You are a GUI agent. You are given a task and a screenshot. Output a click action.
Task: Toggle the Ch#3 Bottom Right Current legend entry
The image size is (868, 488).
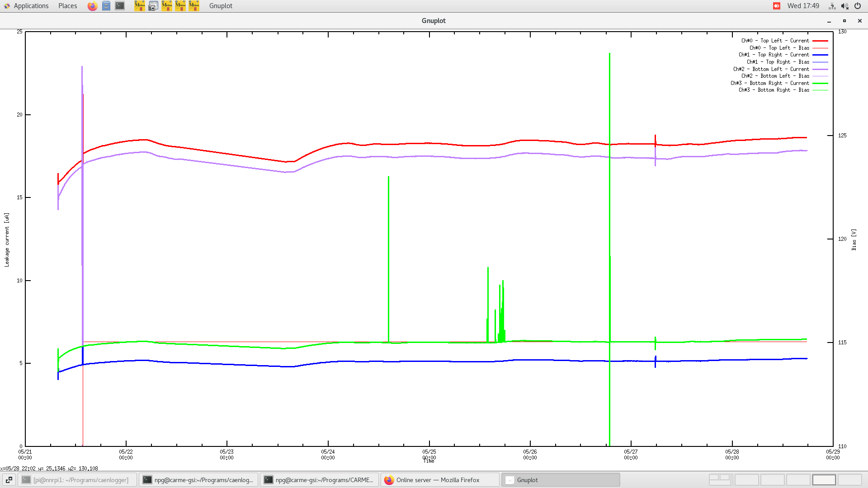(x=769, y=83)
